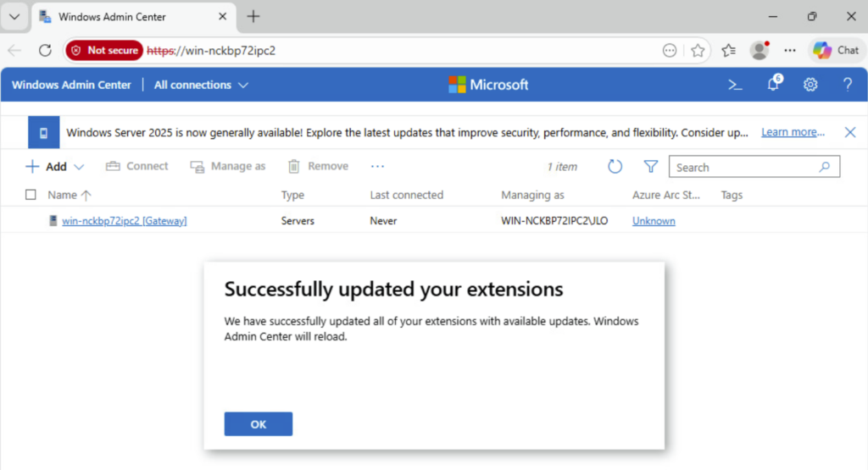This screenshot has height=470, width=868.
Task: Refresh the connections list
Action: click(615, 167)
